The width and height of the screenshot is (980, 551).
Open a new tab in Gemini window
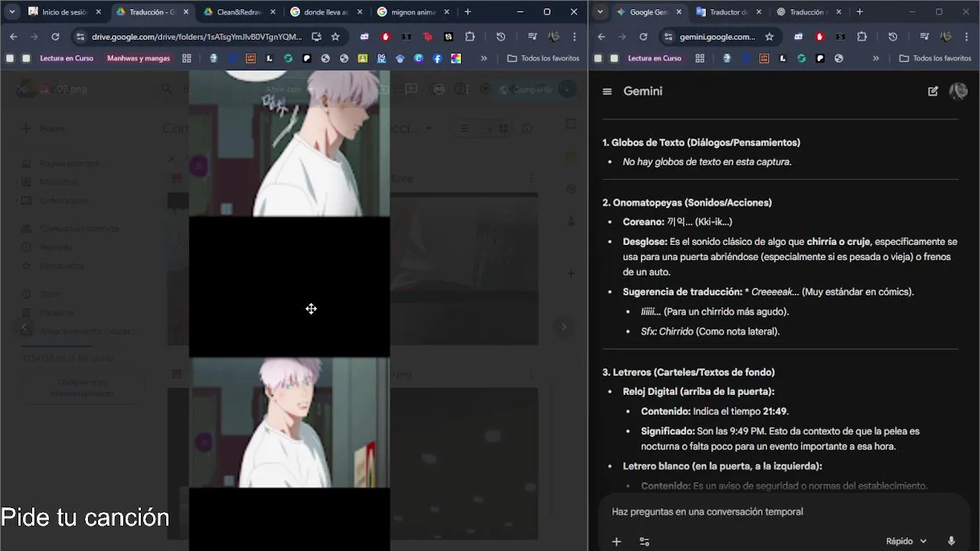(860, 12)
